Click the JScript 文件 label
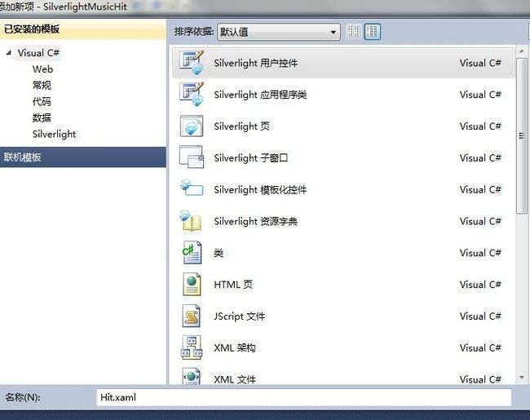 [x=239, y=316]
